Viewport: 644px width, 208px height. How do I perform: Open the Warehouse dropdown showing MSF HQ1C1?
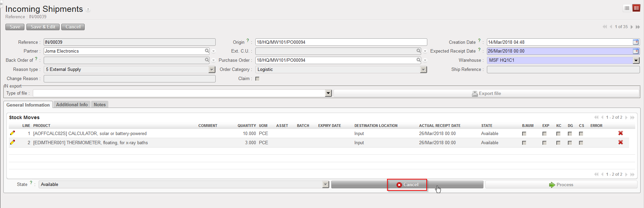click(636, 60)
